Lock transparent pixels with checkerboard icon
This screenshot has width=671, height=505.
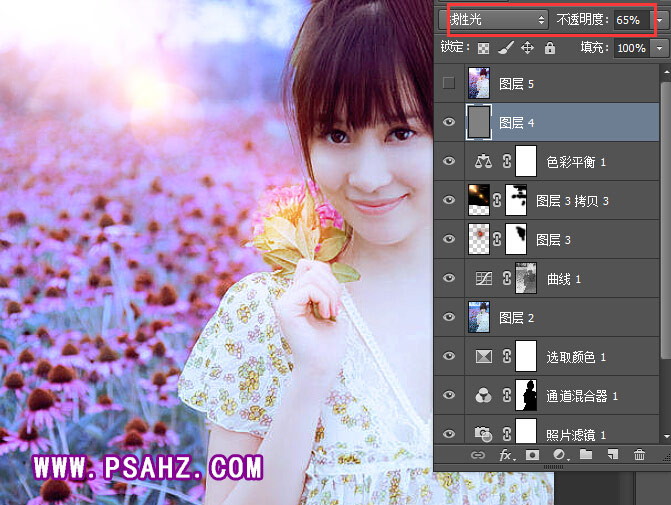click(484, 48)
